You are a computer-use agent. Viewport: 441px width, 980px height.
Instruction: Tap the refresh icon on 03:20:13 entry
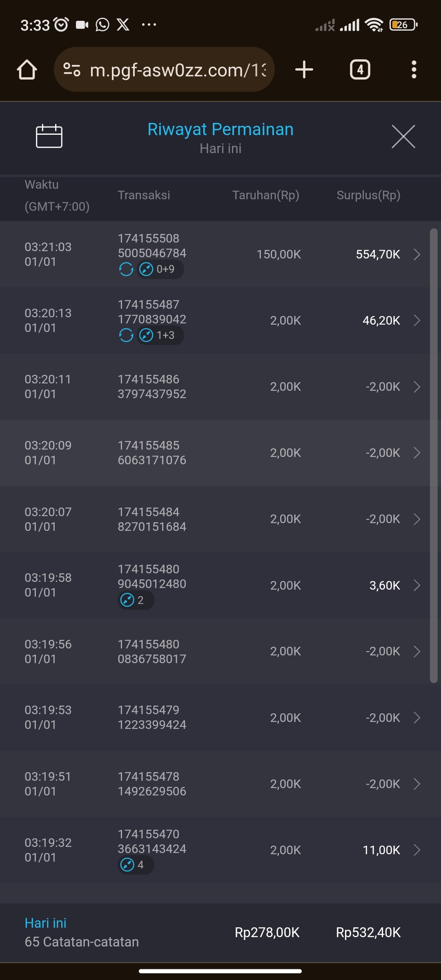pyautogui.click(x=126, y=335)
